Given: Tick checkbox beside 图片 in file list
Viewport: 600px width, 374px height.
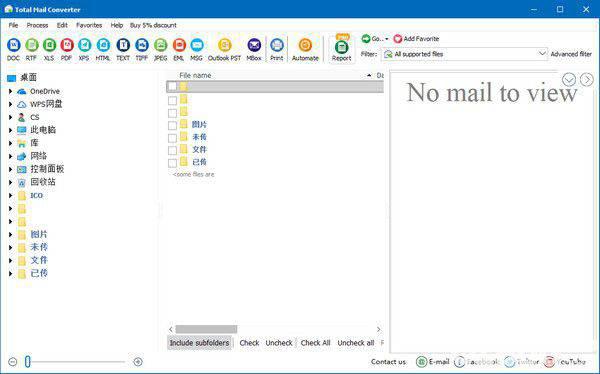Looking at the screenshot, I should pos(173,126).
